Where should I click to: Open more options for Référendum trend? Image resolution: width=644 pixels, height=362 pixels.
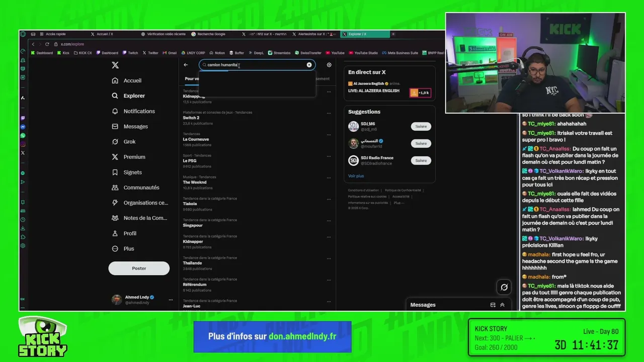coord(329,280)
